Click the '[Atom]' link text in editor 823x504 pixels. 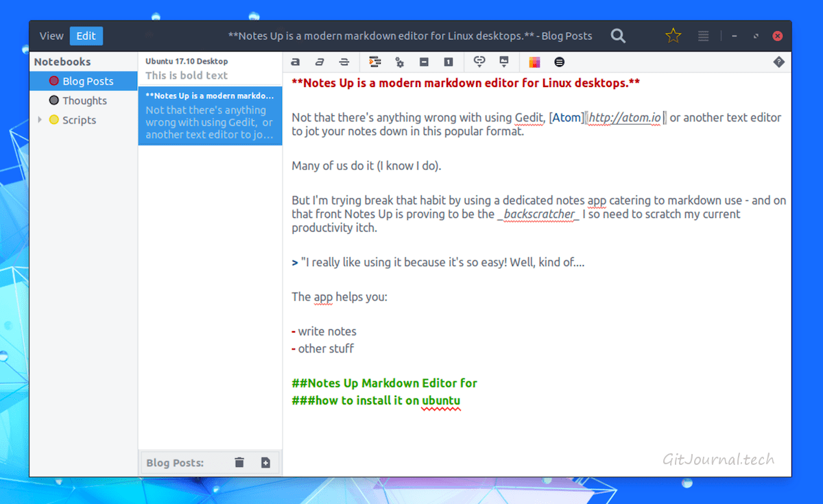pyautogui.click(x=566, y=118)
